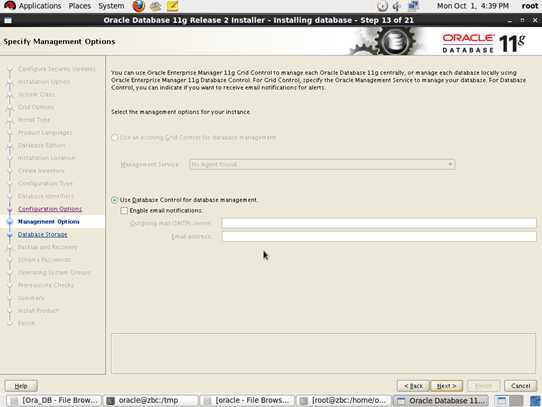Select Use Database Control radio button
Viewport: 542px width, 407px height.
[x=114, y=200]
